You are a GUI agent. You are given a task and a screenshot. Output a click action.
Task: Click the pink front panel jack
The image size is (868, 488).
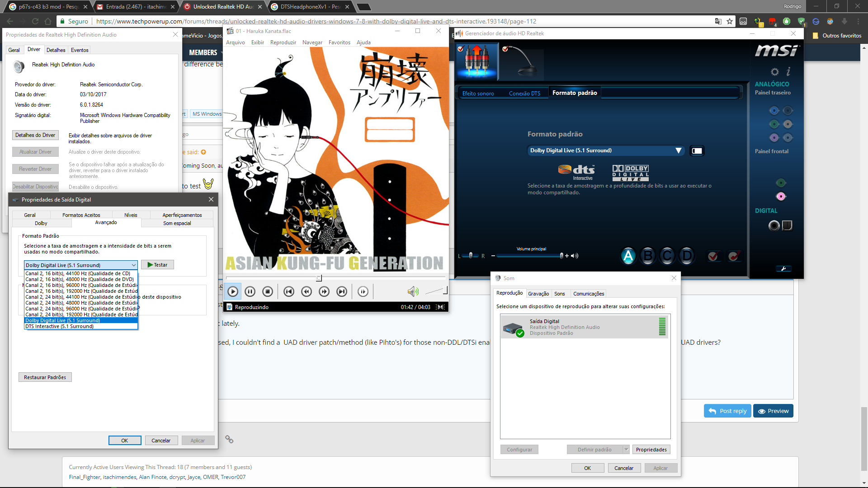point(781,196)
